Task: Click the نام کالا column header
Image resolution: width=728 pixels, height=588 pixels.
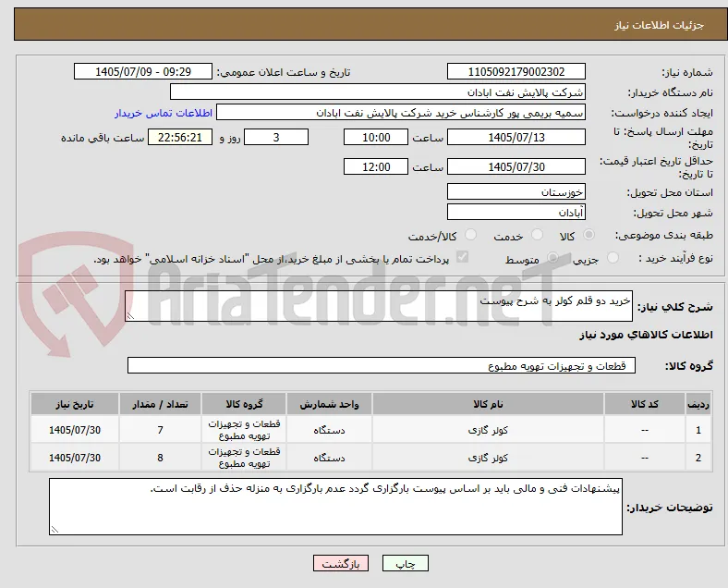Action: pyautogui.click(x=488, y=404)
